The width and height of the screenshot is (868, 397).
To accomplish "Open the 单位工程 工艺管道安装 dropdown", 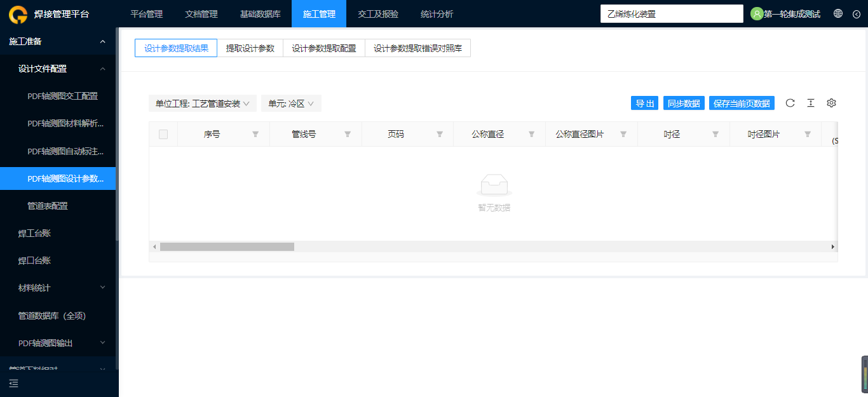I will (x=203, y=104).
